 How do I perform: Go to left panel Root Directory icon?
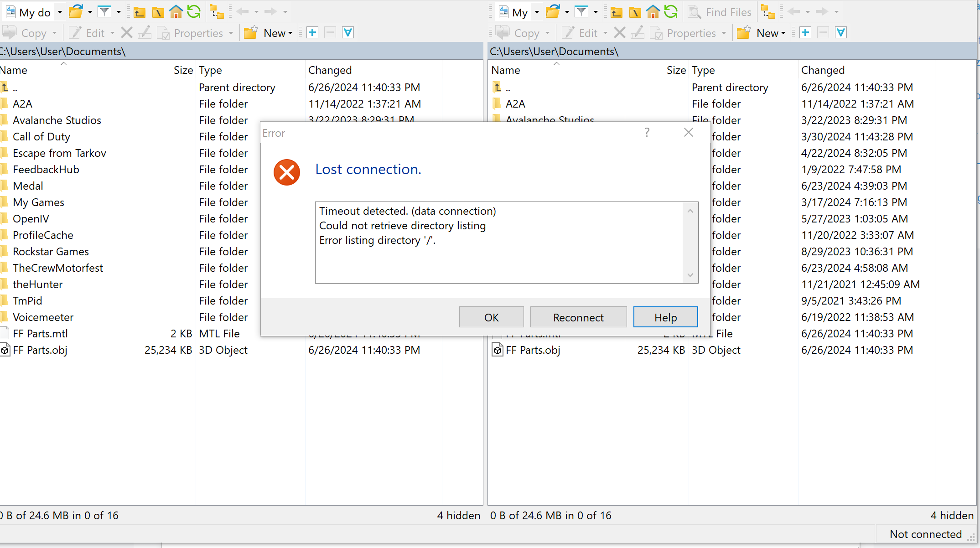click(158, 12)
